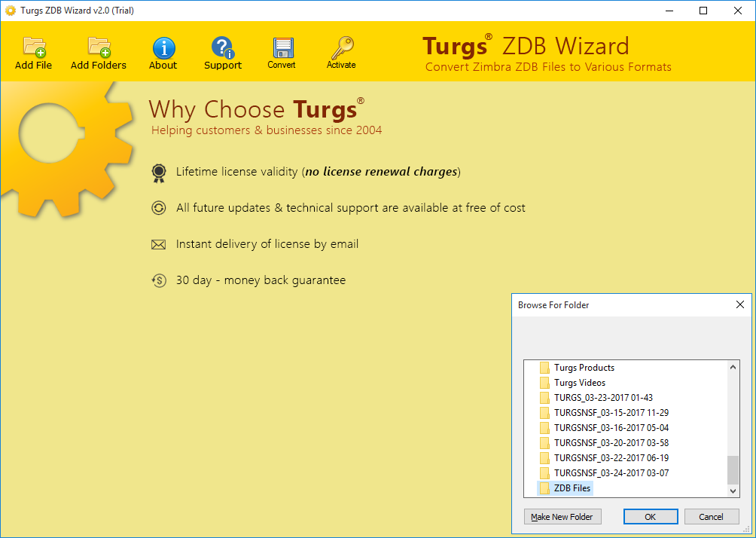Open the About info icon
The image size is (756, 538).
[164, 47]
